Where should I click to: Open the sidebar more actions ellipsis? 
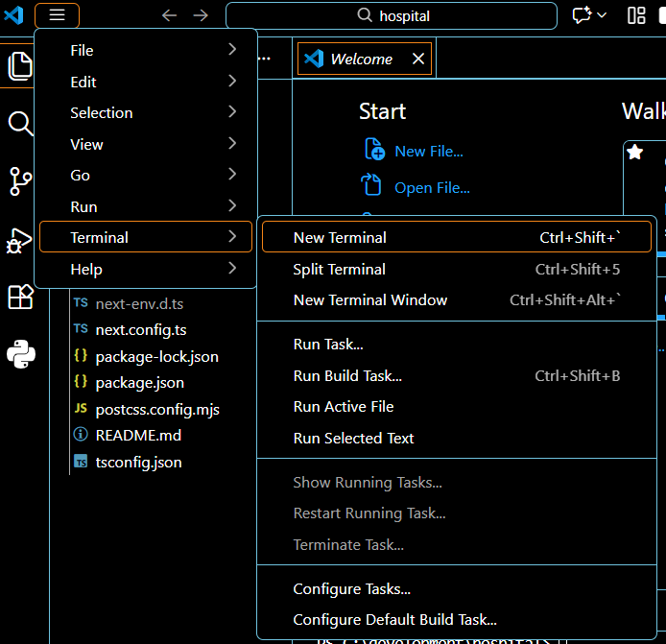tap(264, 59)
